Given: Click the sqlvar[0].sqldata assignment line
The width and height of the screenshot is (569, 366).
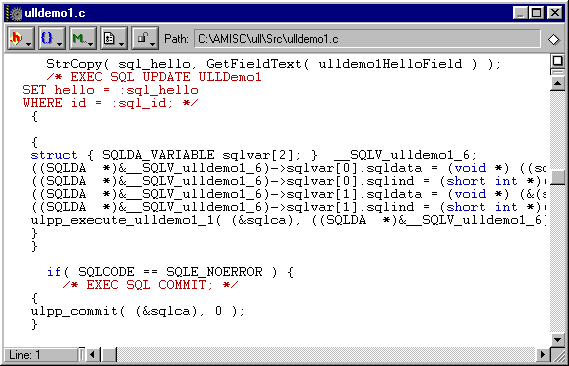Looking at the screenshot, I should click(288, 168).
